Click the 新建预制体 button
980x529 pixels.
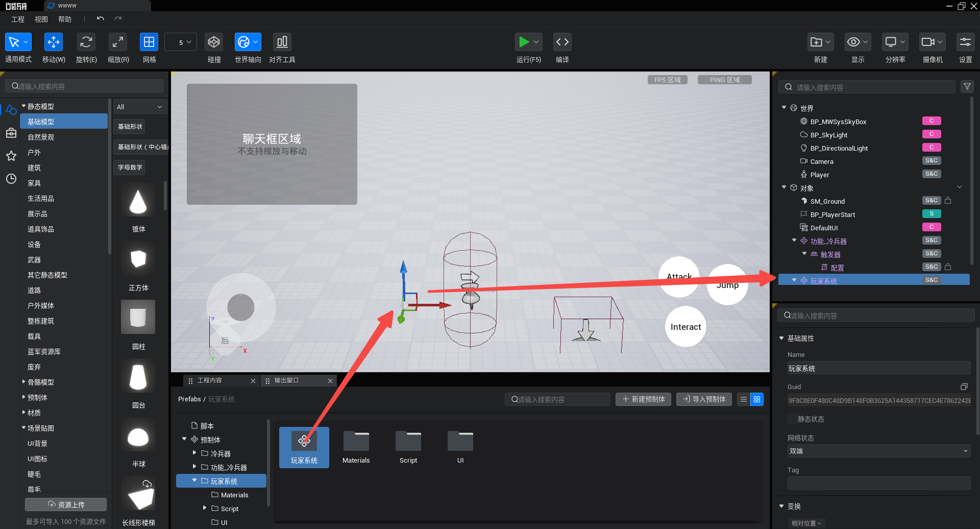[643, 399]
